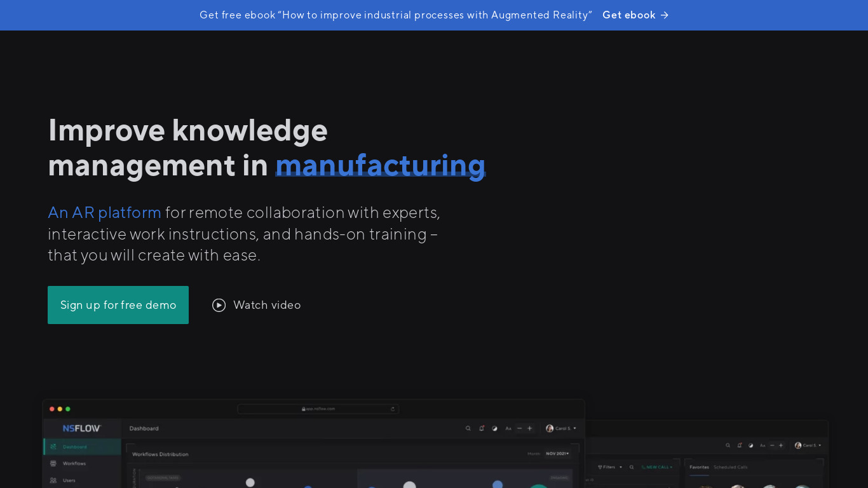The height and width of the screenshot is (488, 868).
Task: Switch to the Scheduled Calls tab
Action: click(731, 467)
